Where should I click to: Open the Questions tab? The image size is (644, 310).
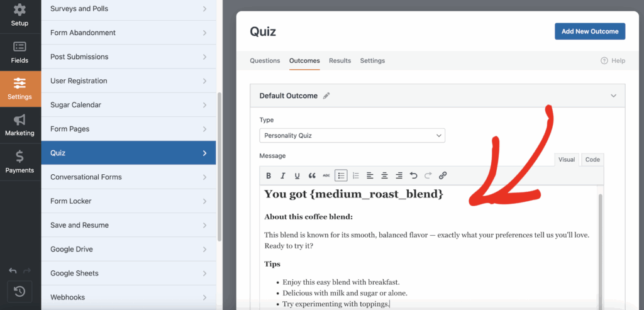[265, 61]
